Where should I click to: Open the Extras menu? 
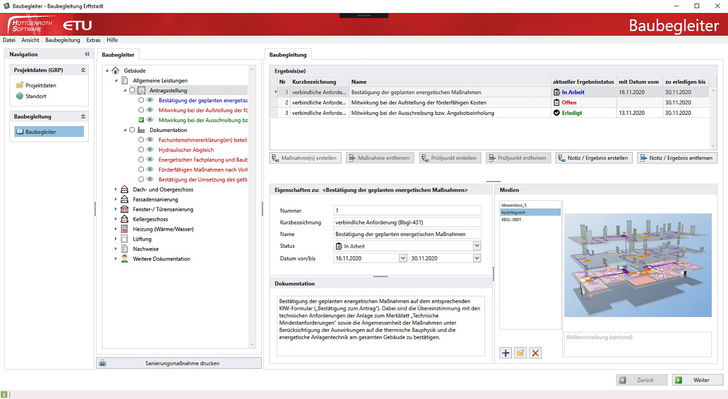93,40
